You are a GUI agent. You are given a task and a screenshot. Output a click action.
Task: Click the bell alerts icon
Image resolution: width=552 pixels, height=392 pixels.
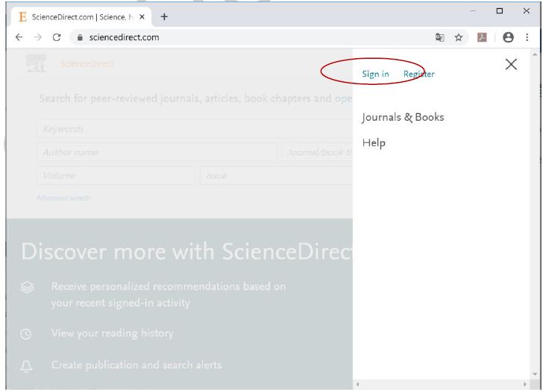pyautogui.click(x=26, y=366)
